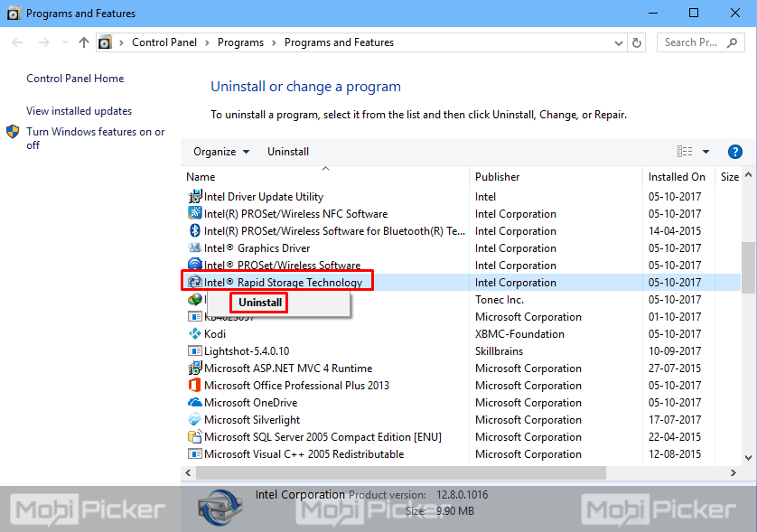Click the Microsoft SQL Server 2005 Compact icon
The image size is (757, 532).
coord(194,437)
